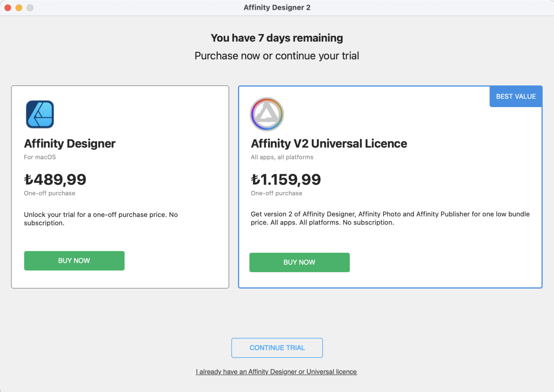
Task: Click the Affinity Designer app icon
Action: [x=40, y=114]
